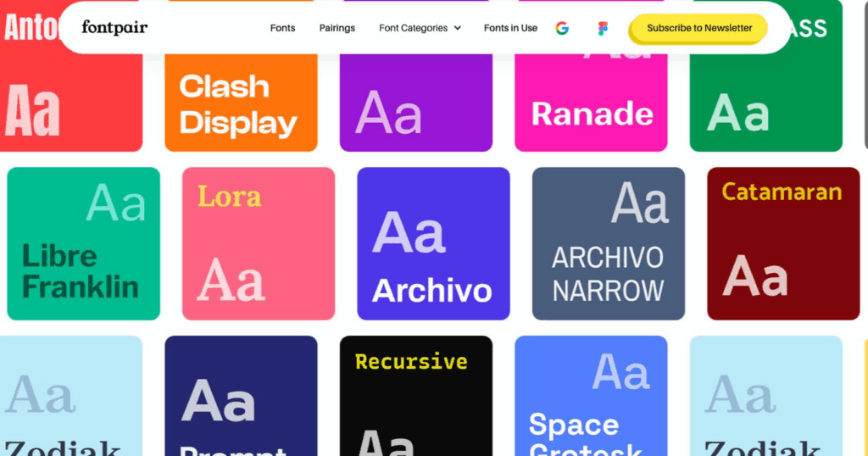Open the dark navy Aa font card
868x456 pixels.
click(x=241, y=396)
